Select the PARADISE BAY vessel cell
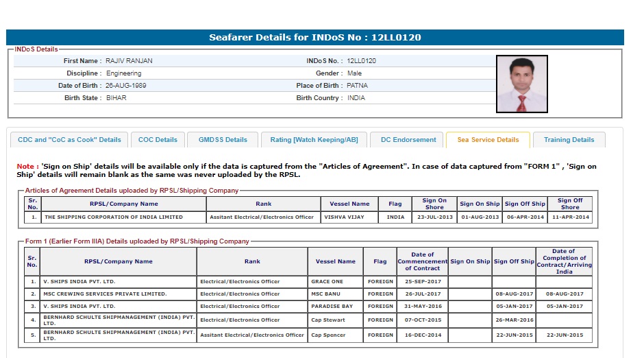Viewport: 644px width, 358px height. point(332,307)
